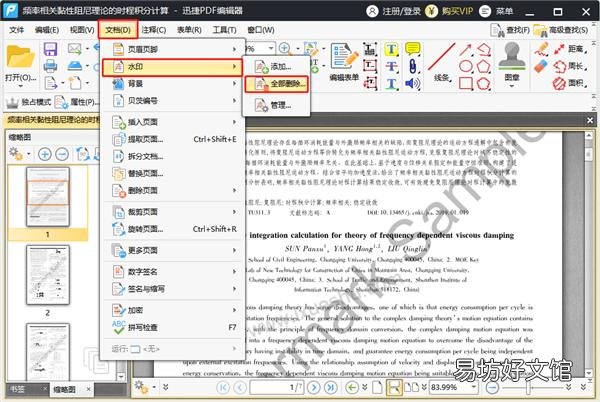Select 拆分文档 menu entry
The width and height of the screenshot is (600, 402).
click(x=173, y=156)
